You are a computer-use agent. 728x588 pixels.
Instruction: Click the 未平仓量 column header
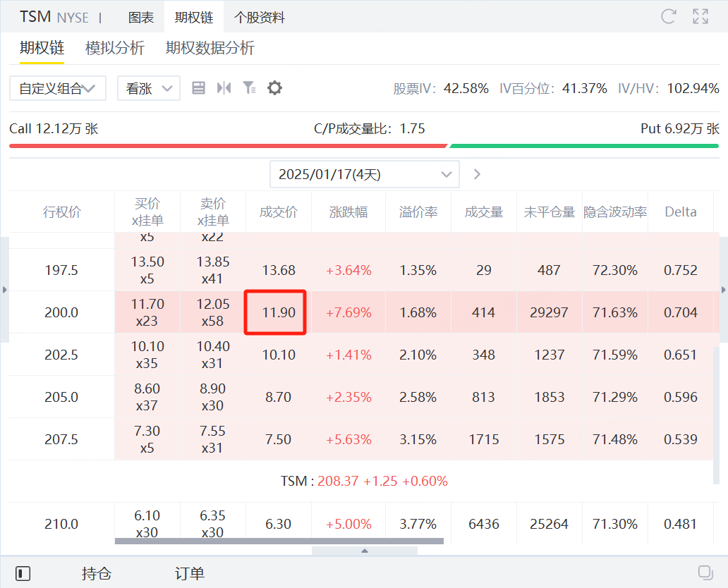[x=550, y=212]
